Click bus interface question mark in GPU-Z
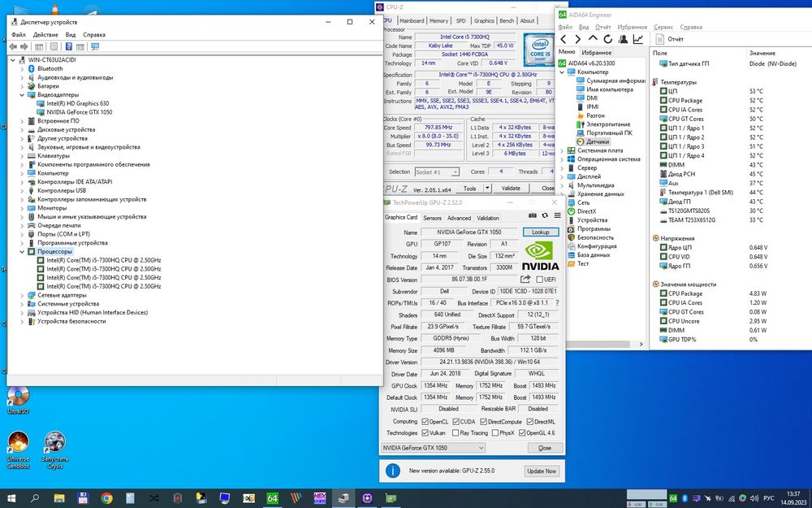Image resolution: width=812 pixels, height=508 pixels. tap(557, 302)
